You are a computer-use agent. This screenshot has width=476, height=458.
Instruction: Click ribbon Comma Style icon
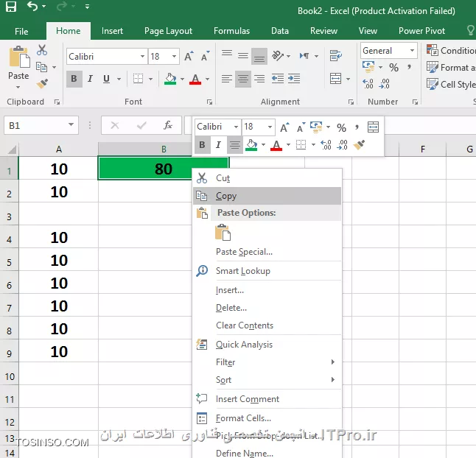[x=409, y=67]
